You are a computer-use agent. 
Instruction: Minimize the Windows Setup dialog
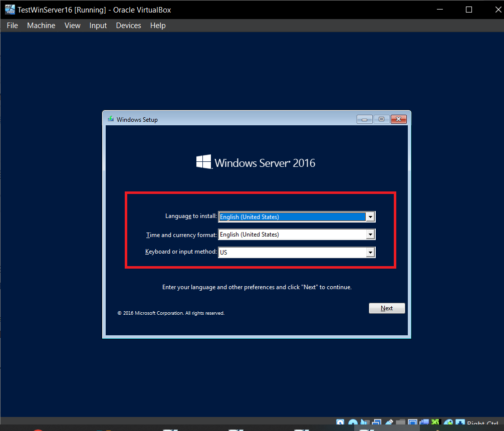click(364, 119)
